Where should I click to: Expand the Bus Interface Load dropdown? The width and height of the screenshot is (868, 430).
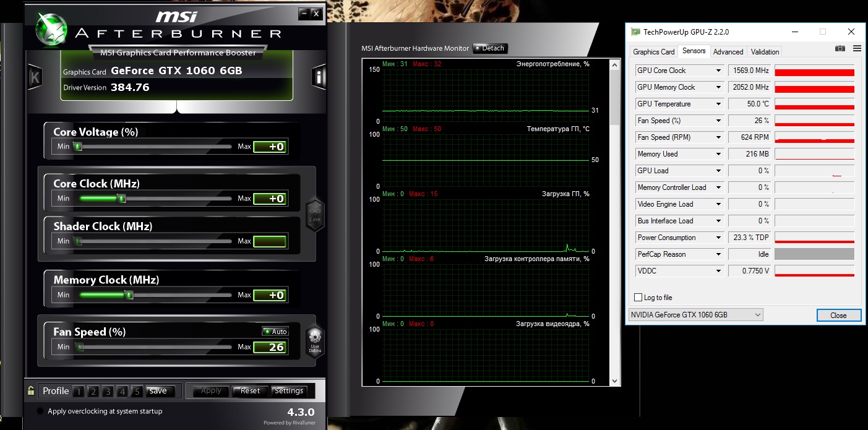click(x=718, y=221)
